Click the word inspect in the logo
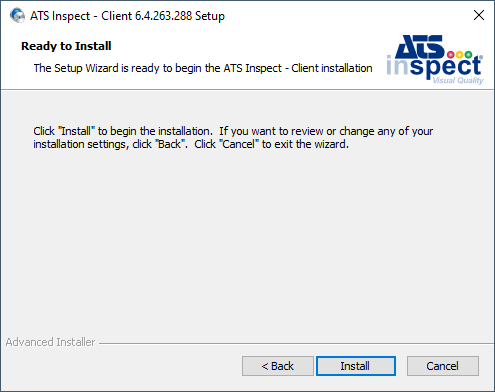The image size is (495, 392). coord(434,66)
